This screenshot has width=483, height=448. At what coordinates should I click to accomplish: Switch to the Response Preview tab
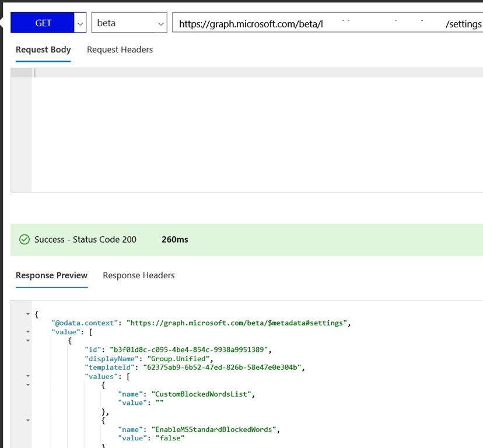[x=51, y=275]
